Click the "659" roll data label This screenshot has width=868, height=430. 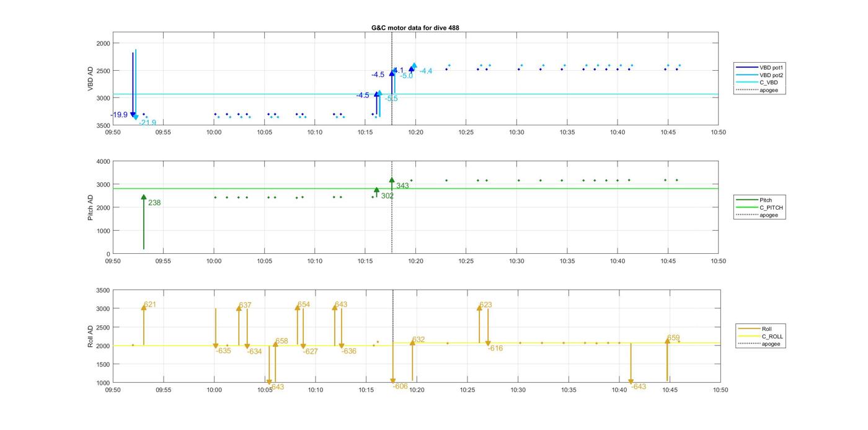673,338
